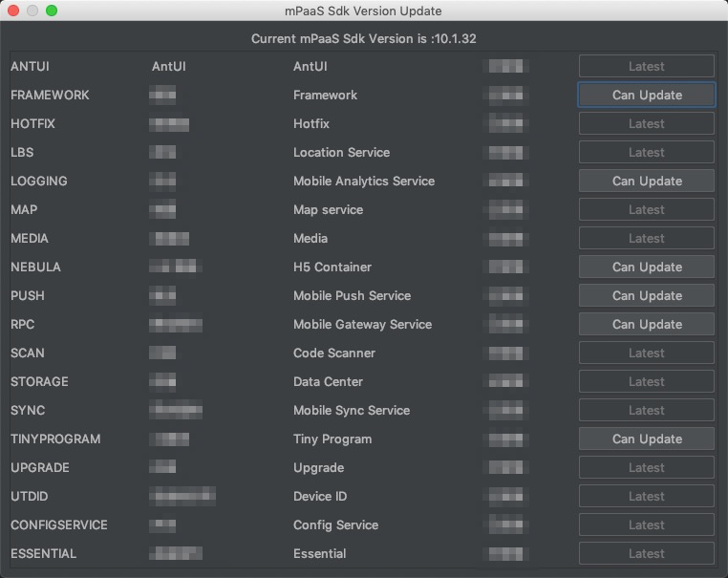Click the LBS component label

pos(22,152)
